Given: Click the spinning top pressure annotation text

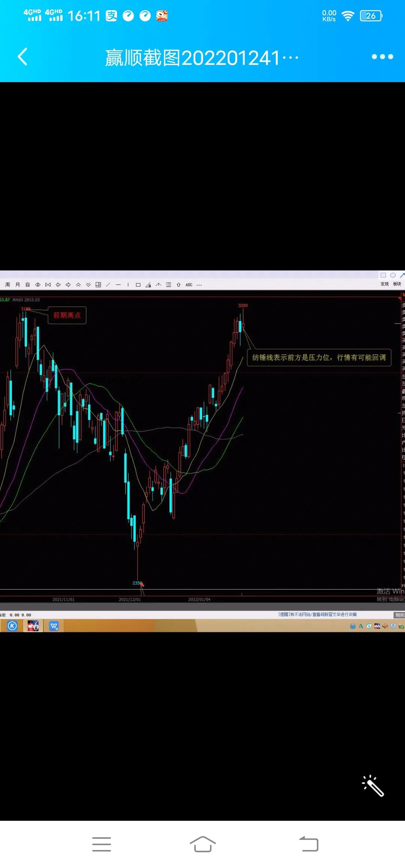Looking at the screenshot, I should (x=319, y=358).
